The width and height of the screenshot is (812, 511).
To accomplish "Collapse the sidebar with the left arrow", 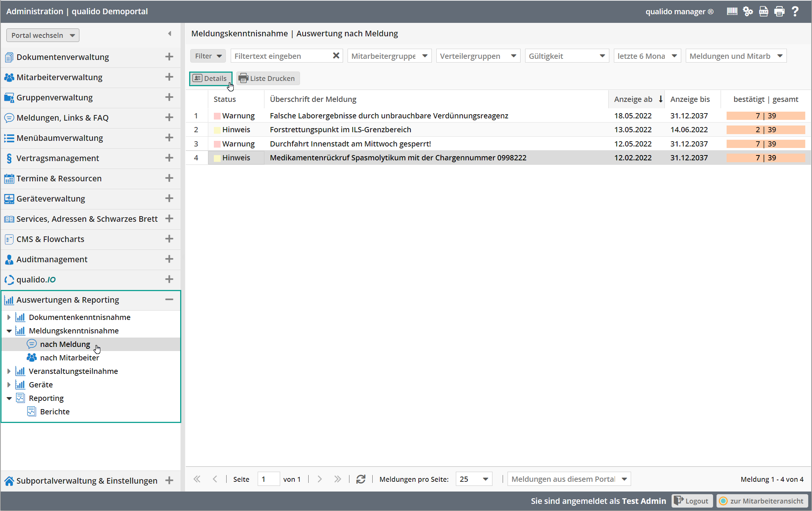I will click(x=170, y=34).
